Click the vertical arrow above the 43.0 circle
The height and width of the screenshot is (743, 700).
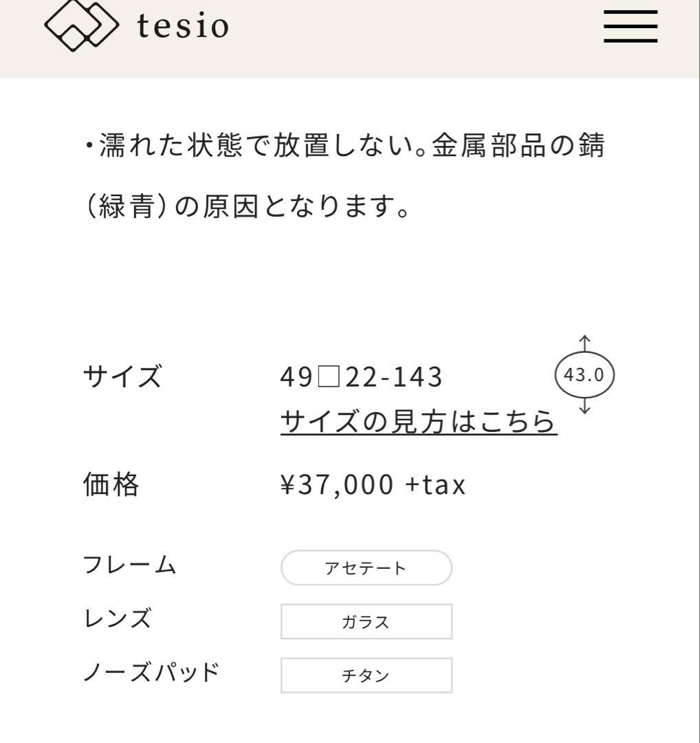(585, 342)
